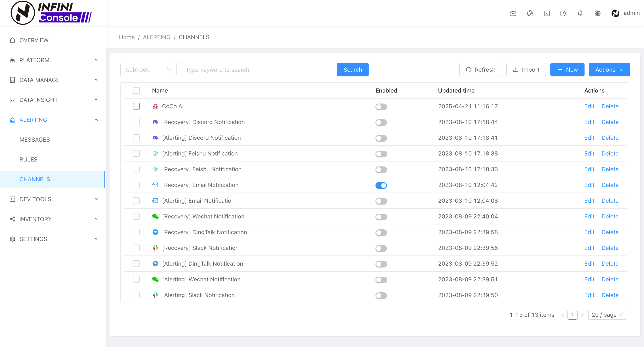This screenshot has width=644, height=347.
Task: Open the notifications bell icon
Action: 580,13
